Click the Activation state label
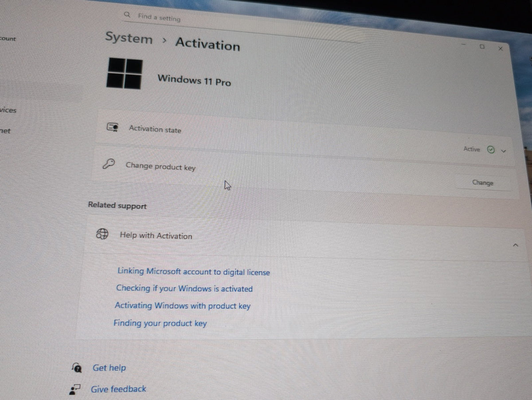The height and width of the screenshot is (400, 532). click(x=155, y=129)
